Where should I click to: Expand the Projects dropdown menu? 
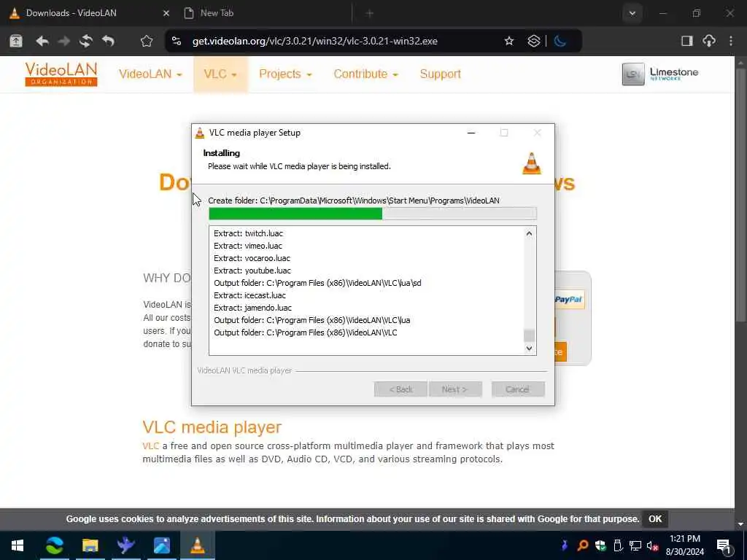285,74
